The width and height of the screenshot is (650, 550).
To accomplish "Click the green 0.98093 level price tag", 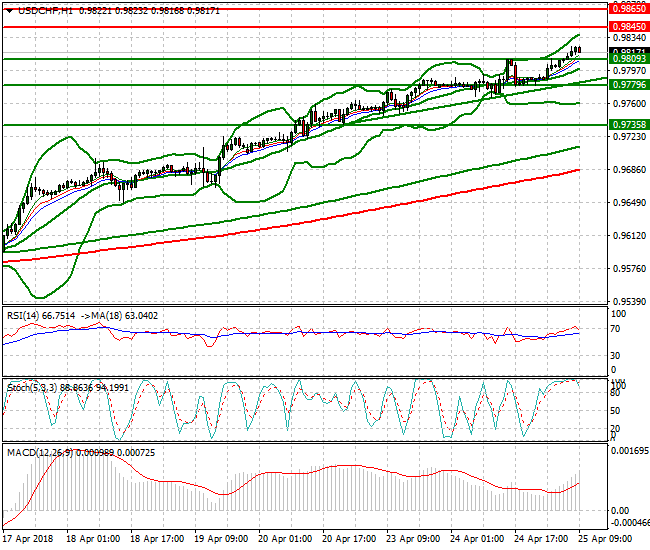I will point(629,59).
